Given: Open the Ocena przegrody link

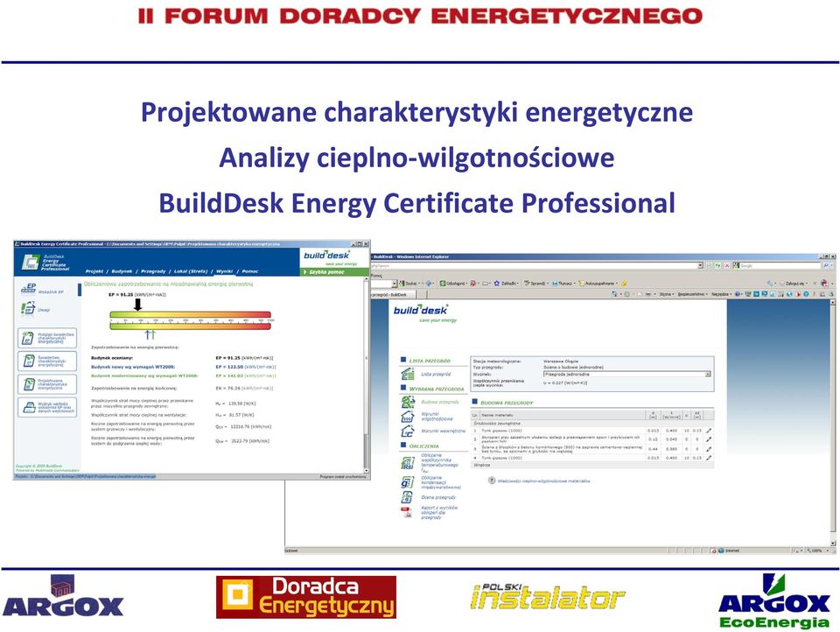Looking at the screenshot, I should [x=437, y=497].
